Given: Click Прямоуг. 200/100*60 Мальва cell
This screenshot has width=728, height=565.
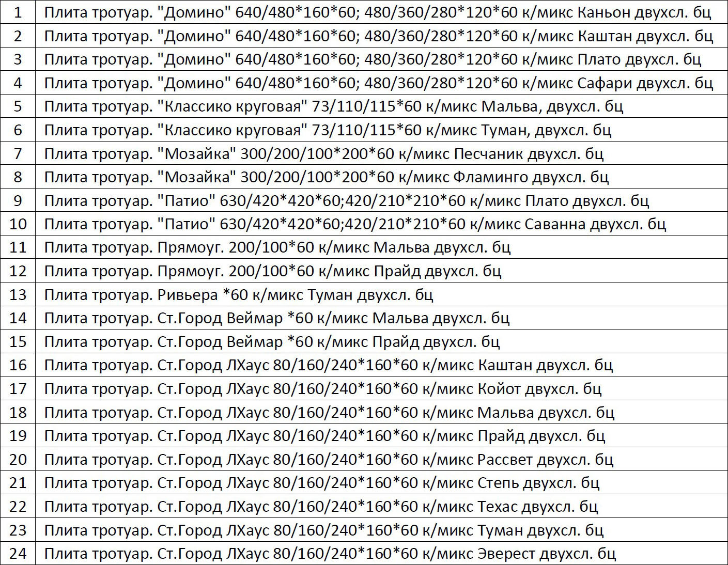Looking at the screenshot, I should (x=381, y=247).
